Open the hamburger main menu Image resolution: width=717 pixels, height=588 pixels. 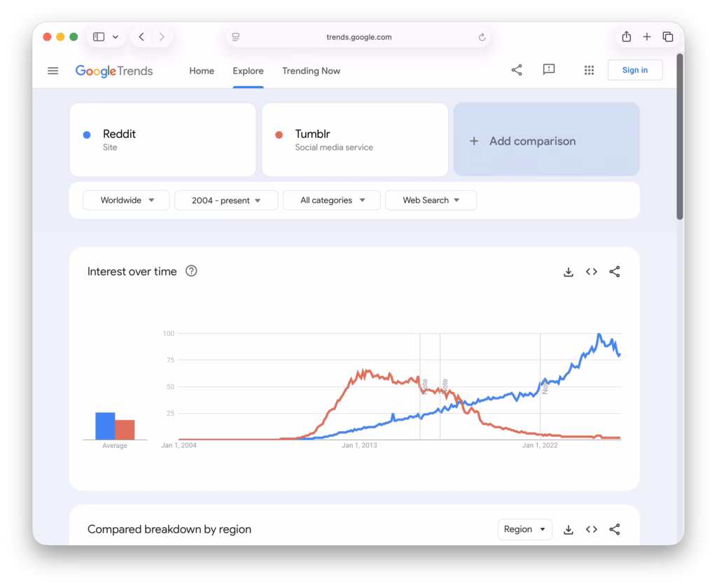[53, 71]
